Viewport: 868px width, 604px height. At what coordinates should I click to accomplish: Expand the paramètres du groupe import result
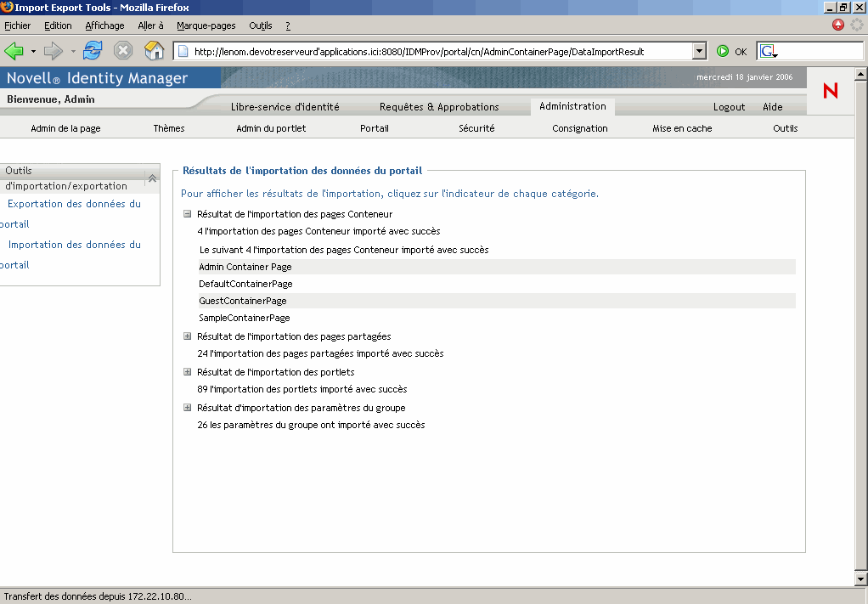pos(187,408)
